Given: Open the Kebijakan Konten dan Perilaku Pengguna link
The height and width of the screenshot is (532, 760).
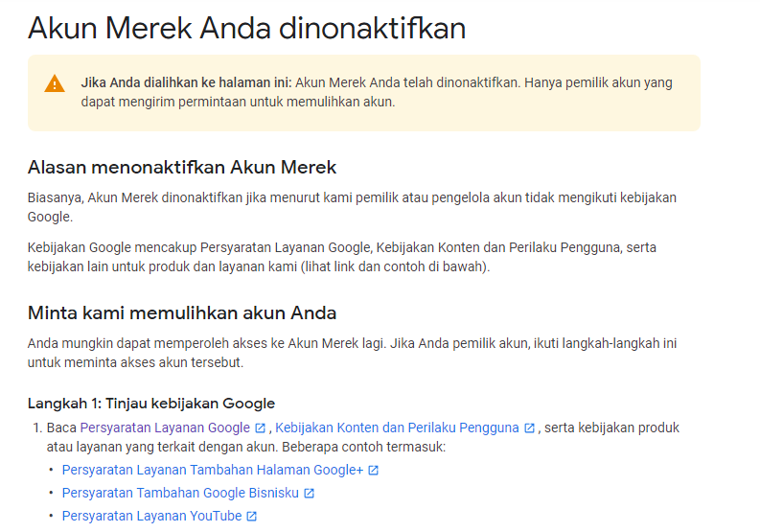Looking at the screenshot, I should point(397,428).
